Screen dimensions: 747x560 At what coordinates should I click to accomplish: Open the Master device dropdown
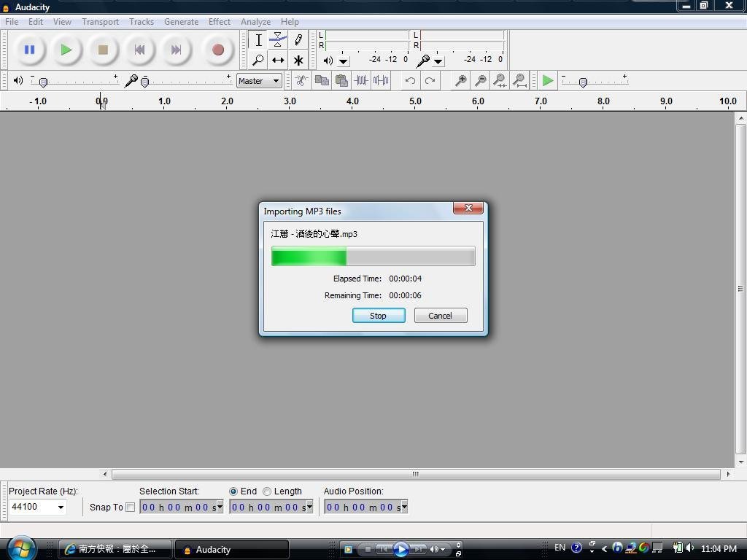tap(259, 81)
